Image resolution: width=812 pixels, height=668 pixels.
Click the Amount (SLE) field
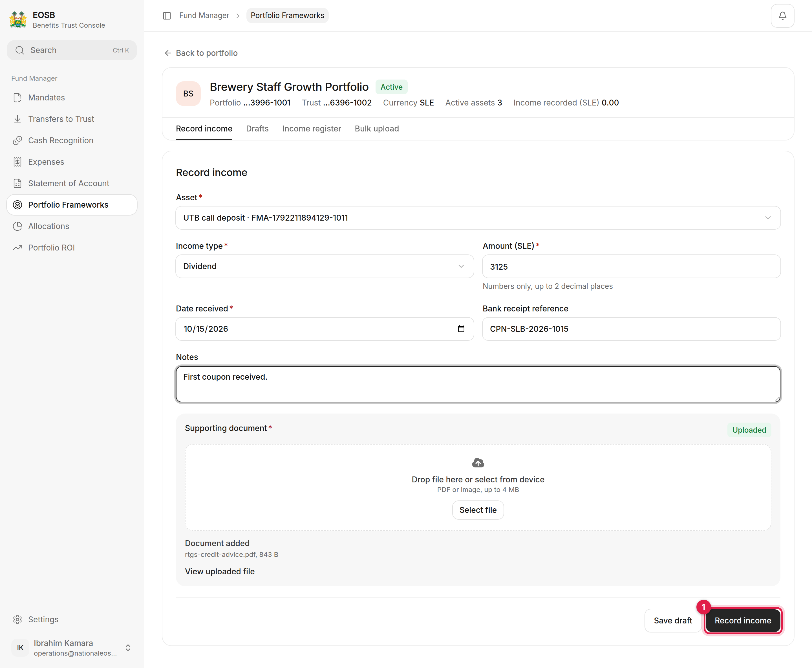pos(631,267)
